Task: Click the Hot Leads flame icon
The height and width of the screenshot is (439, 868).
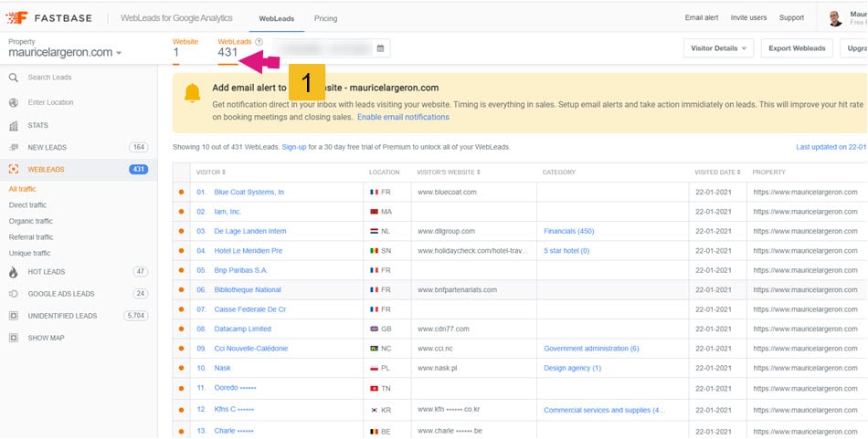Action: click(14, 272)
